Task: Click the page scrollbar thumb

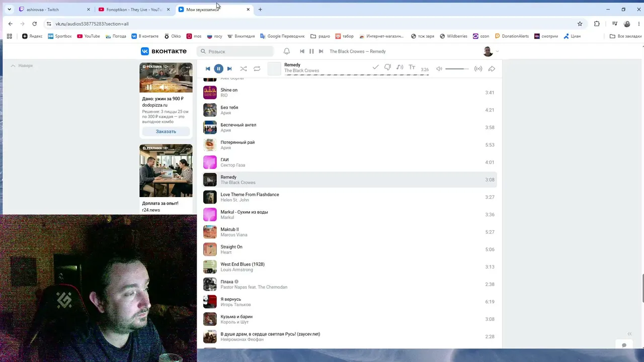Action: [642, 289]
